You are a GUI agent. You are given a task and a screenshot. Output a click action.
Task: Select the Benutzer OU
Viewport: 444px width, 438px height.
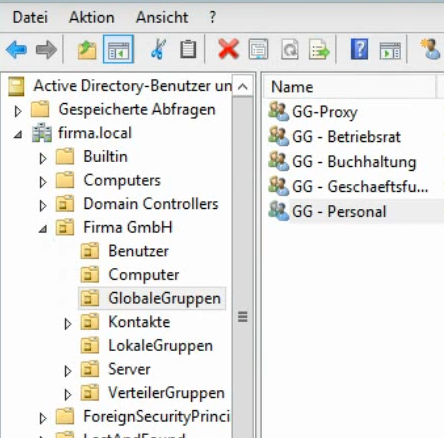pyautogui.click(x=138, y=251)
